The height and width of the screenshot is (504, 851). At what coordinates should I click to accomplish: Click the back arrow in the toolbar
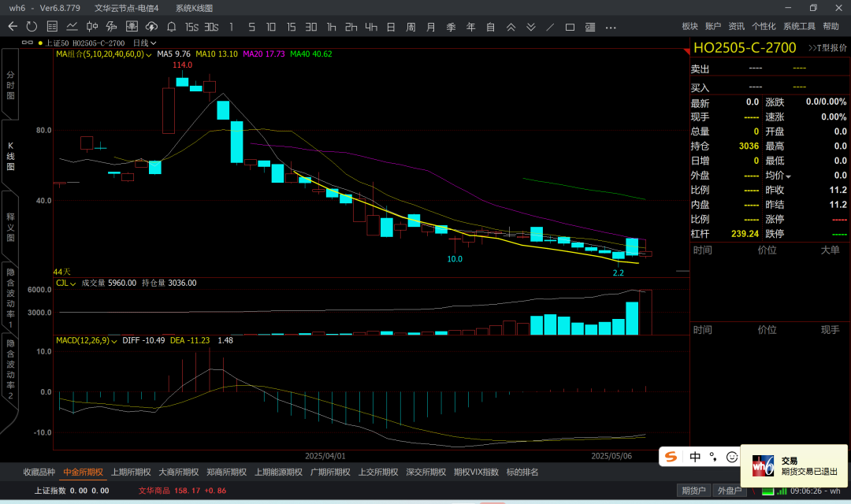[x=13, y=27]
